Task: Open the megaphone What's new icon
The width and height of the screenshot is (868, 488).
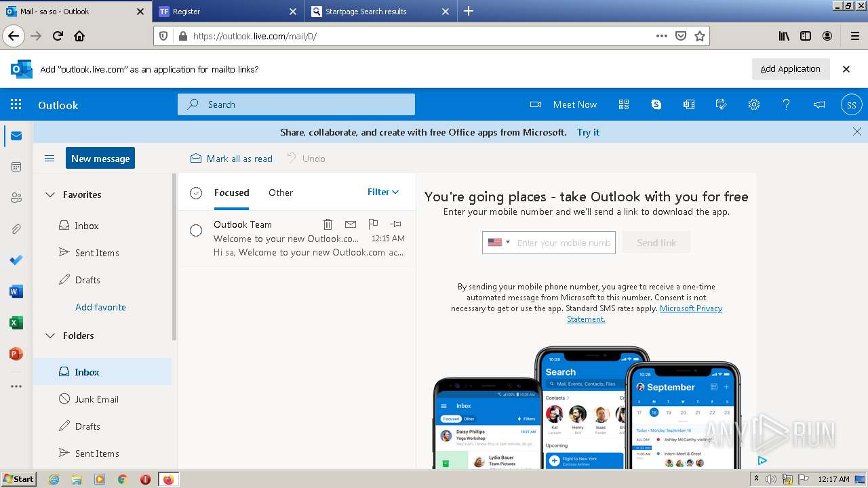Action: [x=819, y=104]
